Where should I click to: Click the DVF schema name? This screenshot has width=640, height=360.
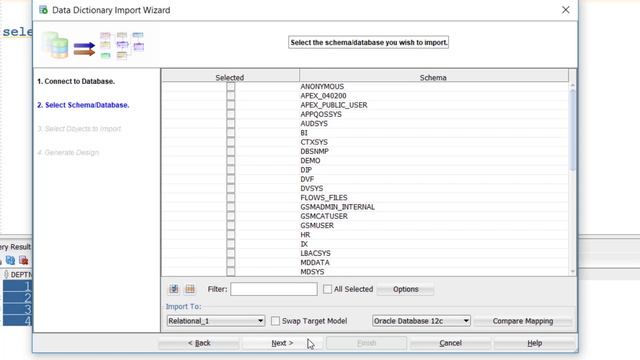(x=307, y=179)
